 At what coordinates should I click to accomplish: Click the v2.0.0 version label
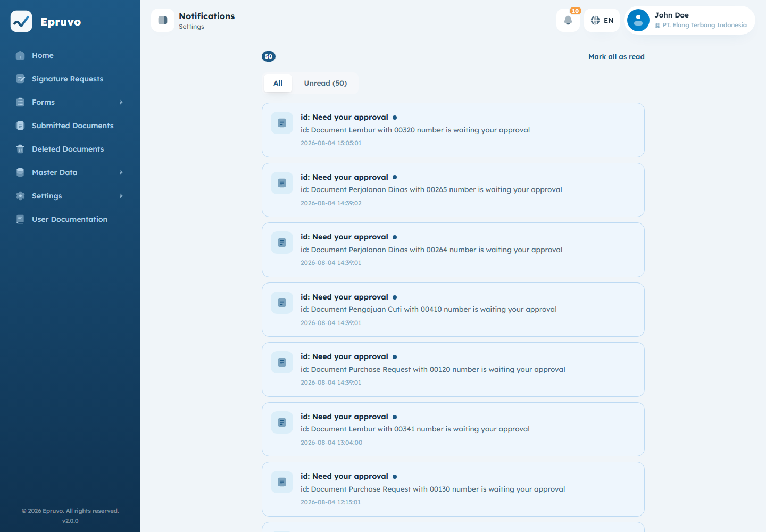[70, 521]
